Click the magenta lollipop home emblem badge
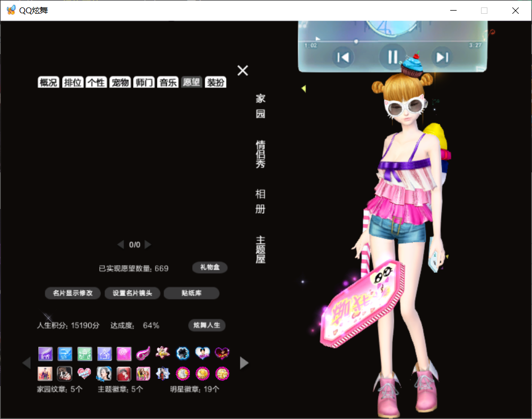 (x=124, y=354)
